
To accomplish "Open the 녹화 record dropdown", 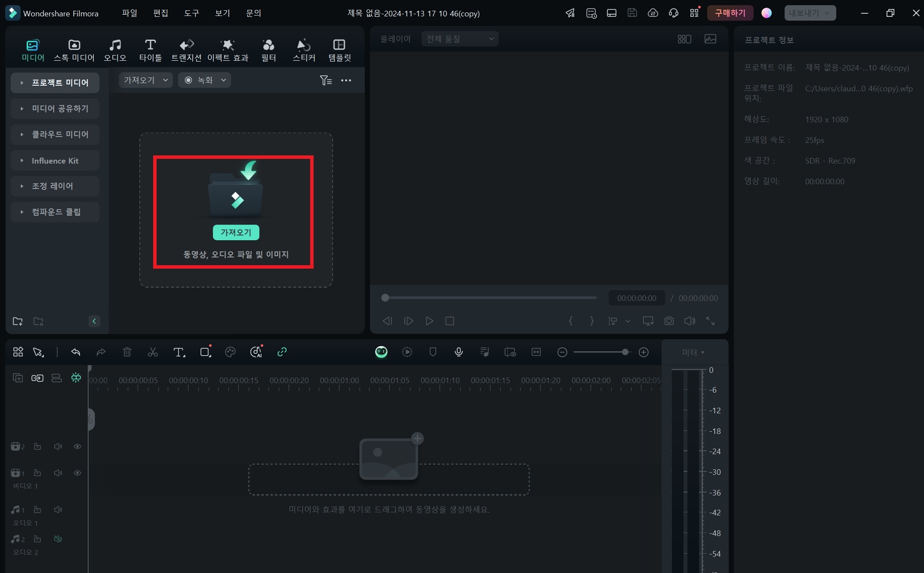I will tap(205, 81).
